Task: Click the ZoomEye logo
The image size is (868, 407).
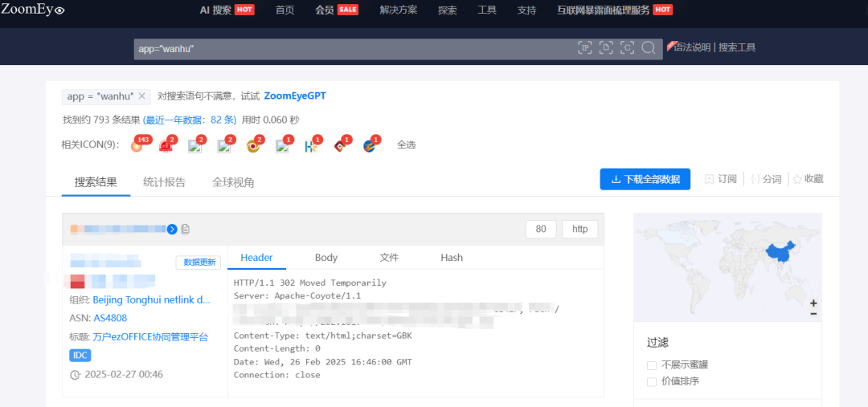Action: click(x=33, y=9)
